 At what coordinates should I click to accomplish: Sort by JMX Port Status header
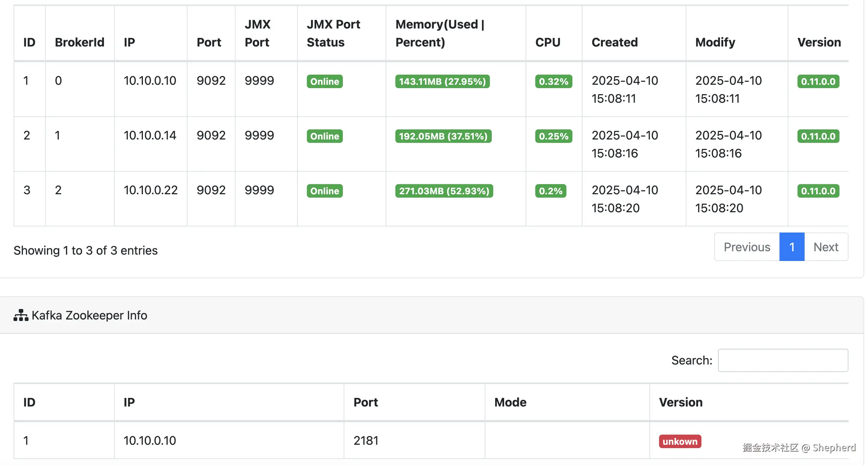coord(333,33)
